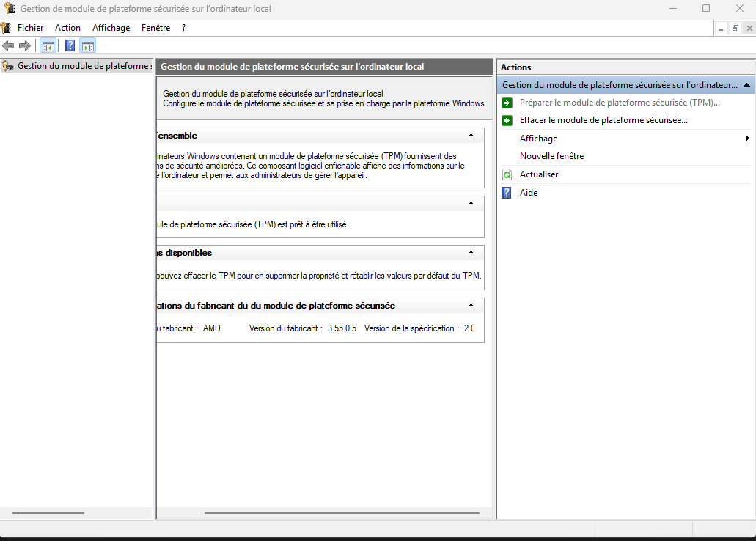The height and width of the screenshot is (541, 756).
Task: Open the Action menu
Action: click(x=67, y=28)
